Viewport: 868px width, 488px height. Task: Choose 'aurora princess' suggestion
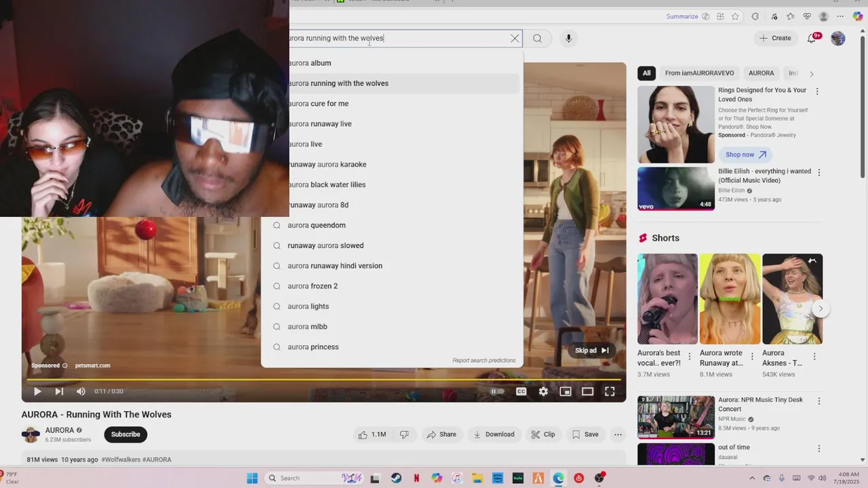click(392, 347)
